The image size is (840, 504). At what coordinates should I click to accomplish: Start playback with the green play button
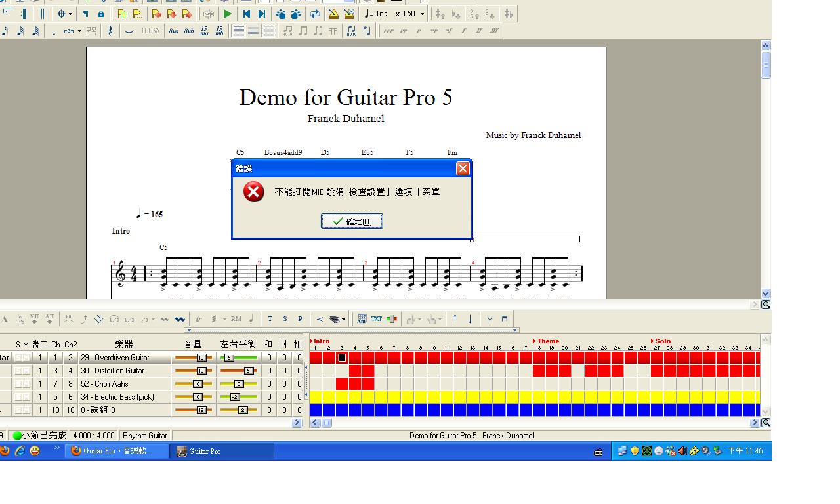pos(228,14)
